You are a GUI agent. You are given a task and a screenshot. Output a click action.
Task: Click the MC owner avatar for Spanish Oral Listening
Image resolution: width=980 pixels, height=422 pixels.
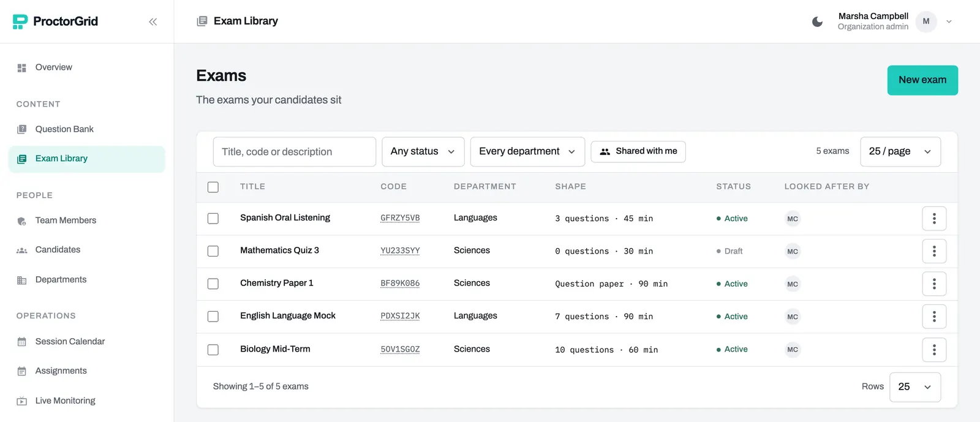(x=793, y=219)
